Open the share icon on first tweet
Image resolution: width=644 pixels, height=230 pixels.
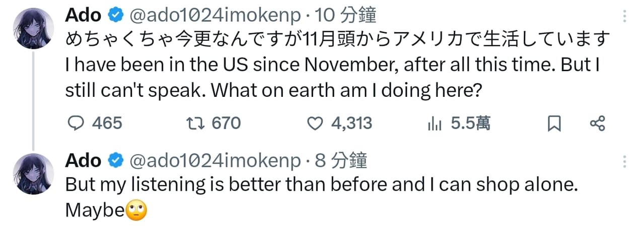click(x=597, y=123)
